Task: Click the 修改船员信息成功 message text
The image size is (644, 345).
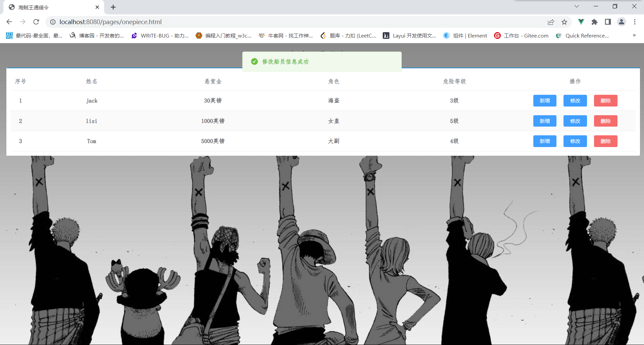Action: click(x=285, y=62)
